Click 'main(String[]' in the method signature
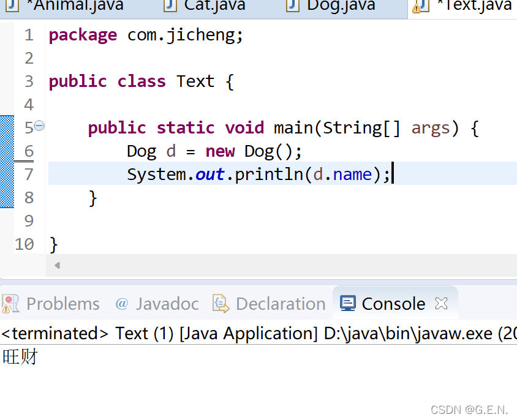 (337, 128)
